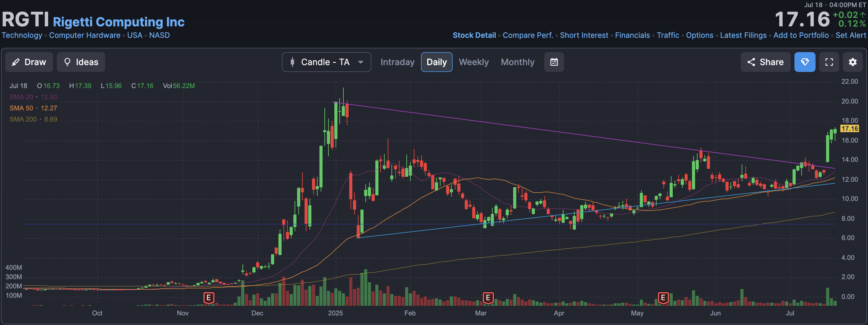Open the Compare Perf. link

pyautogui.click(x=528, y=35)
